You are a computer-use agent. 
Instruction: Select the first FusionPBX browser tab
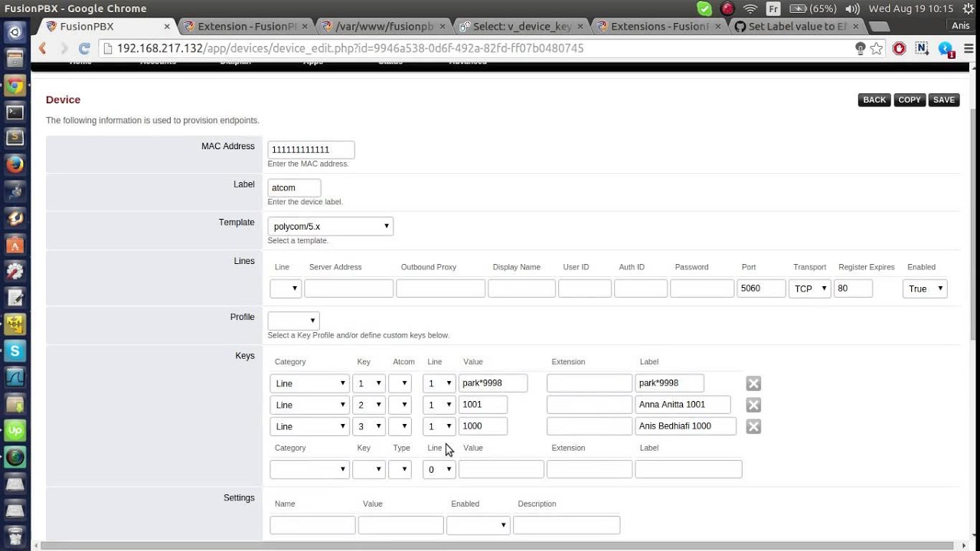[x=108, y=26]
